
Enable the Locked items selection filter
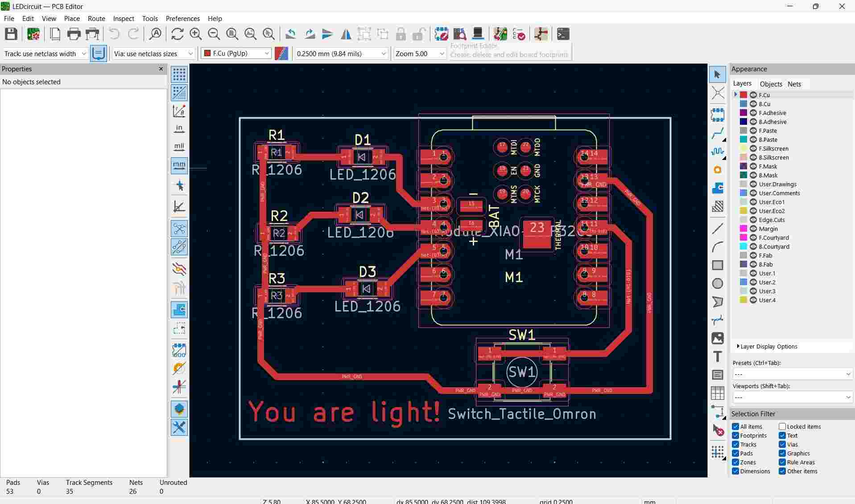click(781, 426)
